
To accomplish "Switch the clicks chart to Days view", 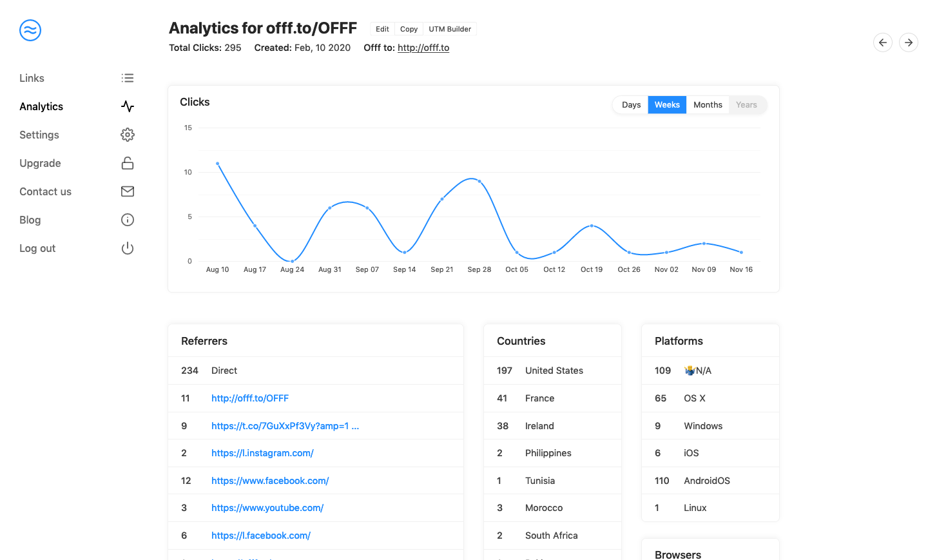I will 631,104.
